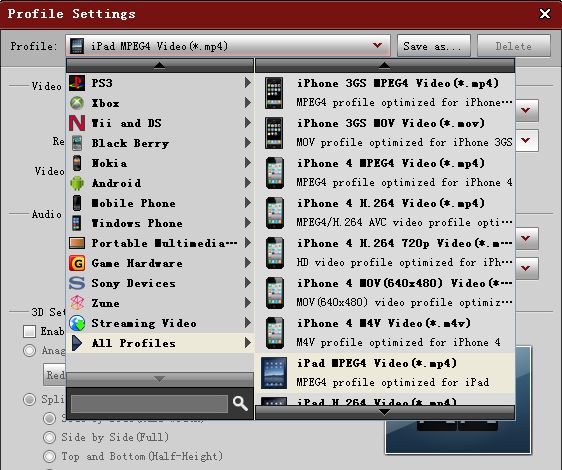
Task: Expand the PS3 submenu arrow
Action: tap(247, 83)
